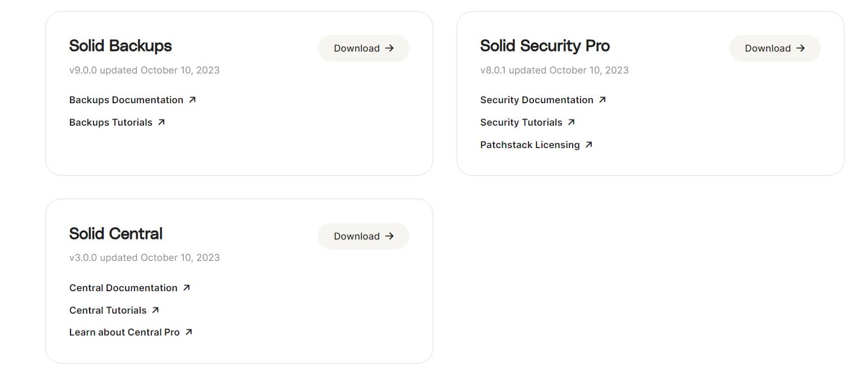868x372 pixels.
Task: Download the Solid Central plugin
Action: pos(363,236)
